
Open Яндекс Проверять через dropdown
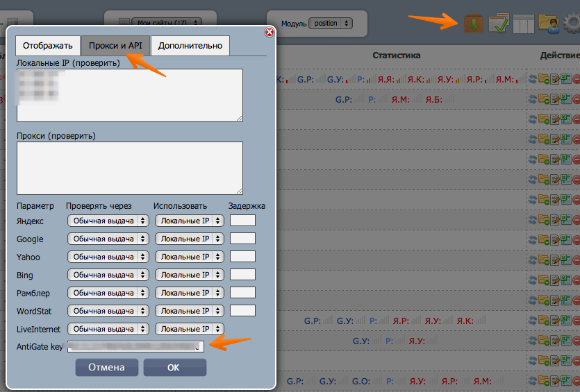108,221
